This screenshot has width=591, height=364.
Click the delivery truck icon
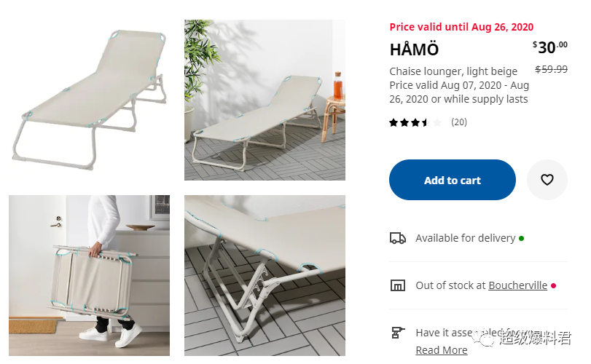pos(397,238)
